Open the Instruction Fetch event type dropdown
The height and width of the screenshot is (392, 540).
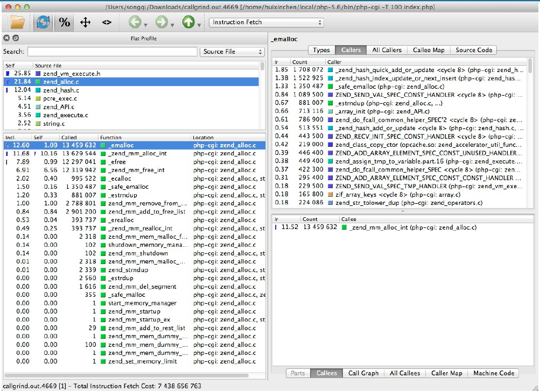(x=266, y=23)
